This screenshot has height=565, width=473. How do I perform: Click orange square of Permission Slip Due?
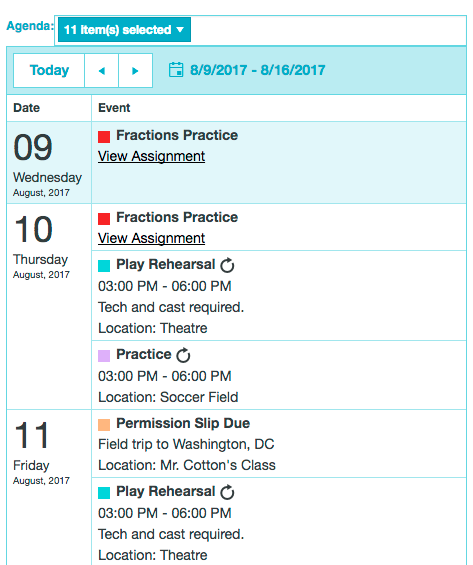pos(104,424)
